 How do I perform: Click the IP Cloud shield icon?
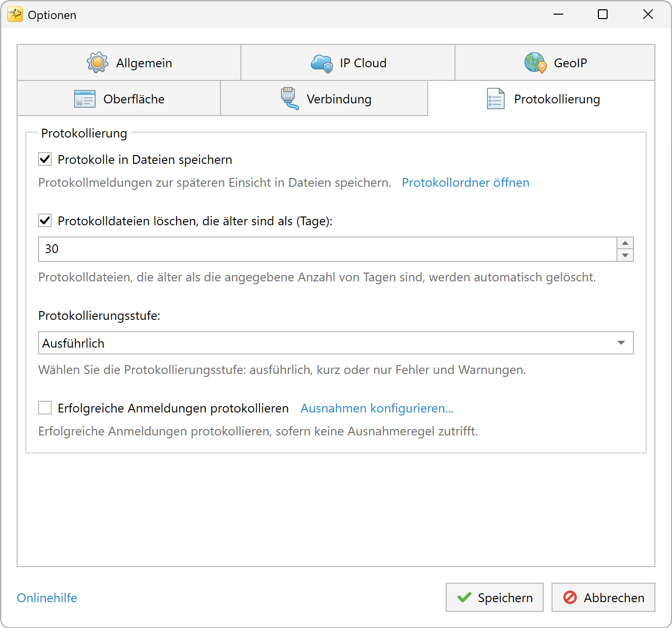pyautogui.click(x=322, y=63)
